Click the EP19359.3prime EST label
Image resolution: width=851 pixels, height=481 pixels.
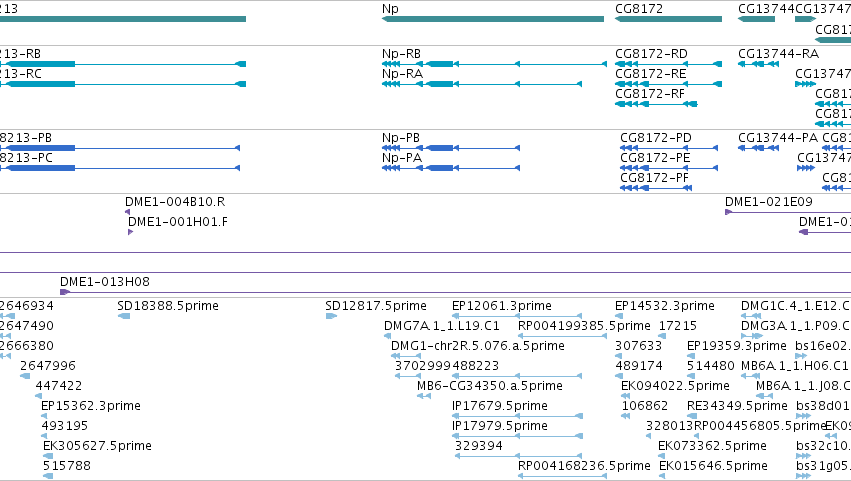pyautogui.click(x=736, y=346)
